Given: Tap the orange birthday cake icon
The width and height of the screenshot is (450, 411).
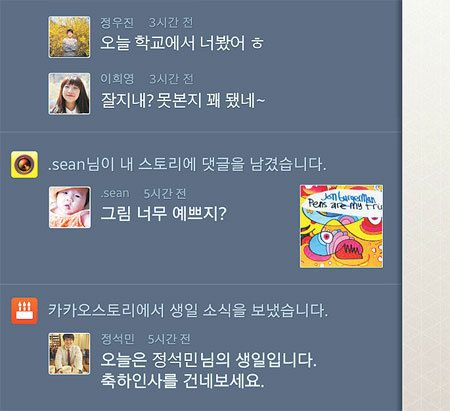Looking at the screenshot, I should coord(24,311).
